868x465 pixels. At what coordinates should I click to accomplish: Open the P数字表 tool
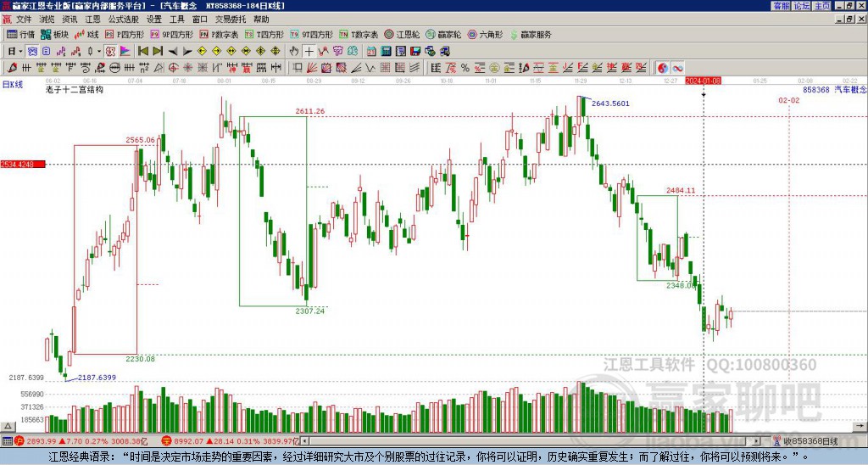219,34
